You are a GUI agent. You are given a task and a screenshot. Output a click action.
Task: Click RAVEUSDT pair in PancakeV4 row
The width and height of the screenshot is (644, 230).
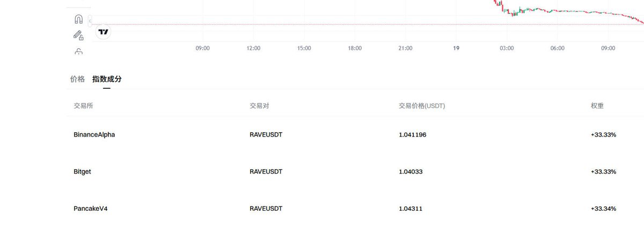[266, 208]
